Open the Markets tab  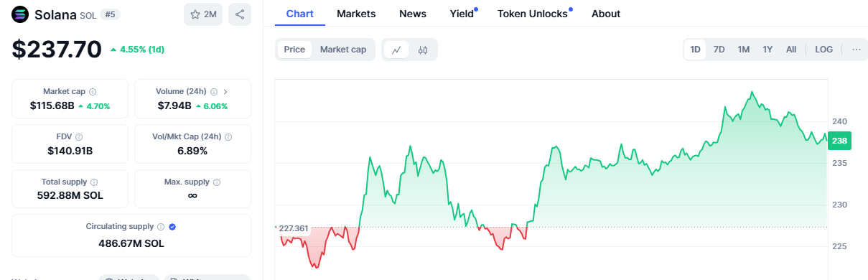point(356,14)
